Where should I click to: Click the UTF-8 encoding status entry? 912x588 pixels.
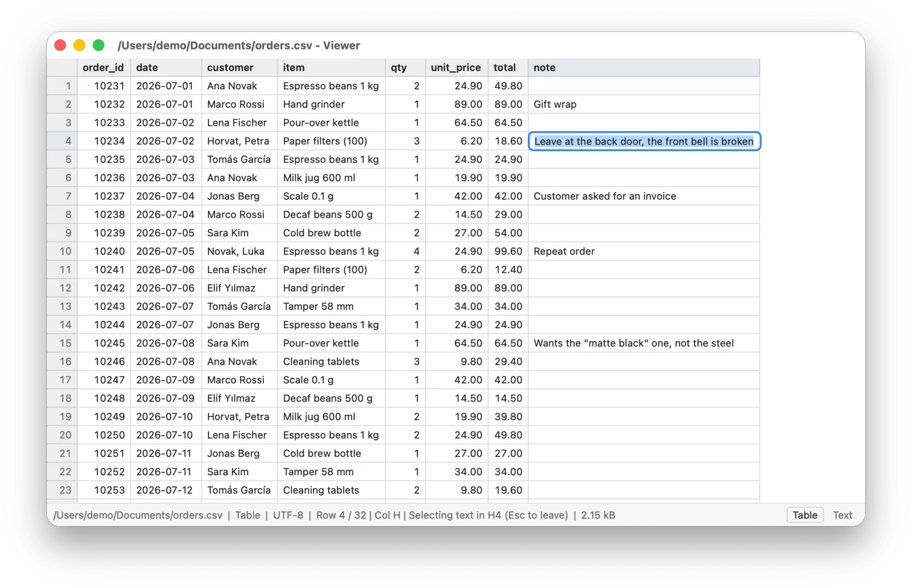288,515
